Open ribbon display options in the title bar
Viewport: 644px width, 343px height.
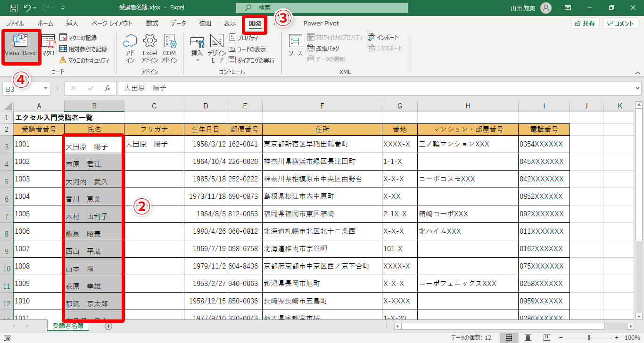coord(568,8)
